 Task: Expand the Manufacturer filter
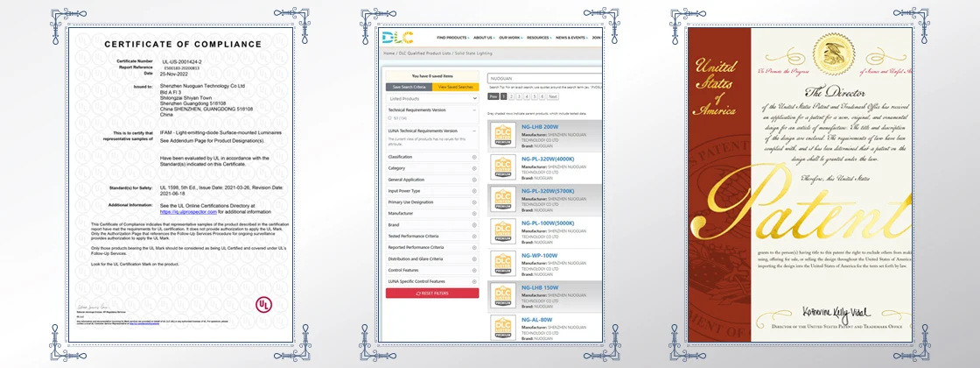point(474,214)
